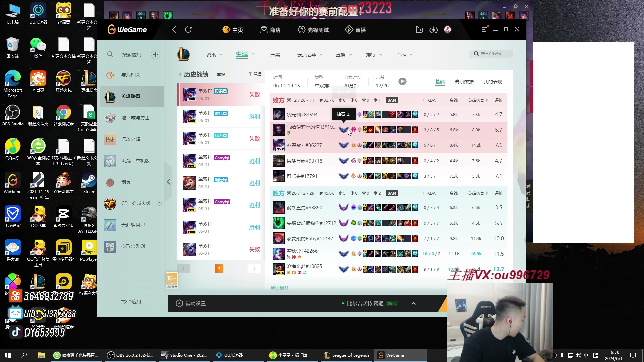
Task: Open the League of Legends logo icon
Action: [x=183, y=54]
